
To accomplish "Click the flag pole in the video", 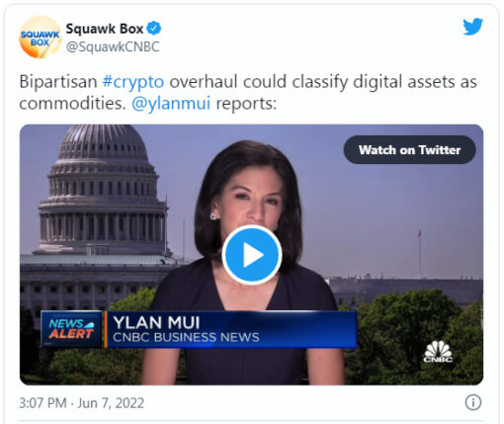I will pos(419,254).
